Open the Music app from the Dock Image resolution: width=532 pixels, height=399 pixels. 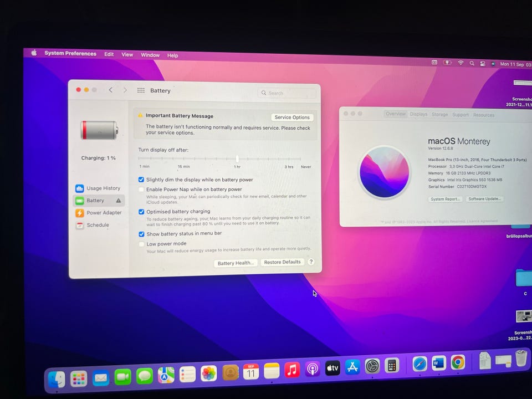pyautogui.click(x=292, y=370)
